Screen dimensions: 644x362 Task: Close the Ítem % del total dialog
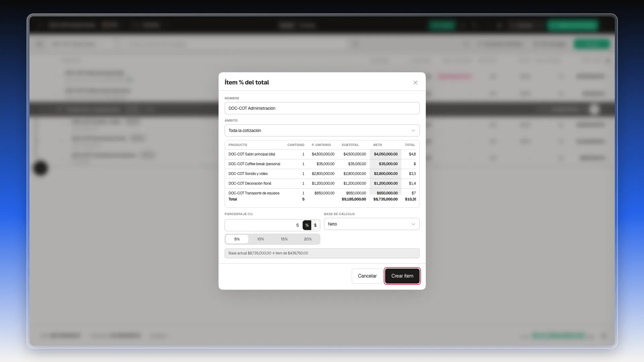coord(415,82)
